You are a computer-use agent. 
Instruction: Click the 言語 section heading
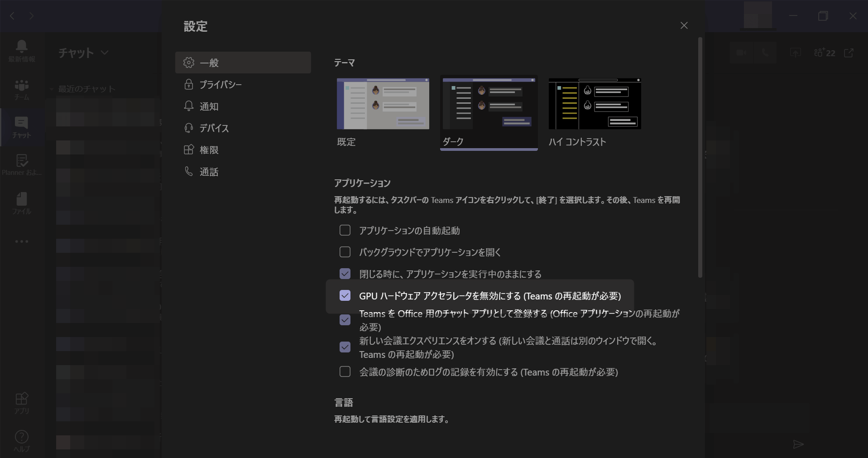click(344, 402)
